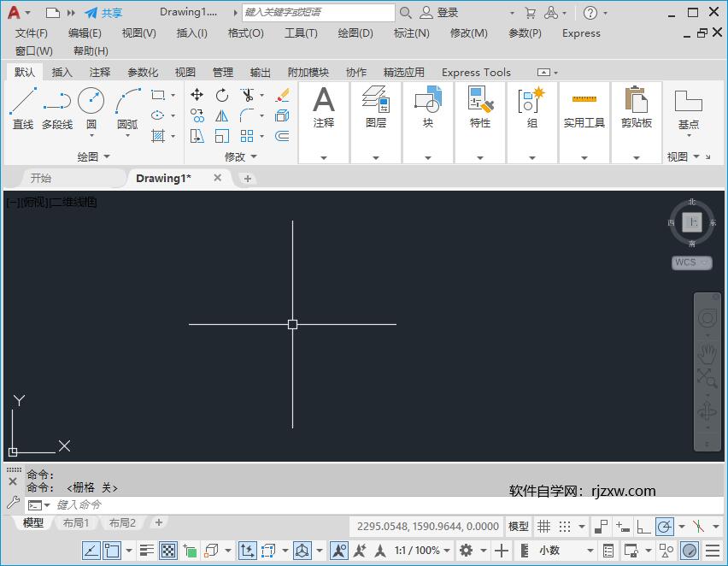Add a new drawing tab with plus button
Image resolution: width=728 pixels, height=566 pixels.
[x=248, y=179]
